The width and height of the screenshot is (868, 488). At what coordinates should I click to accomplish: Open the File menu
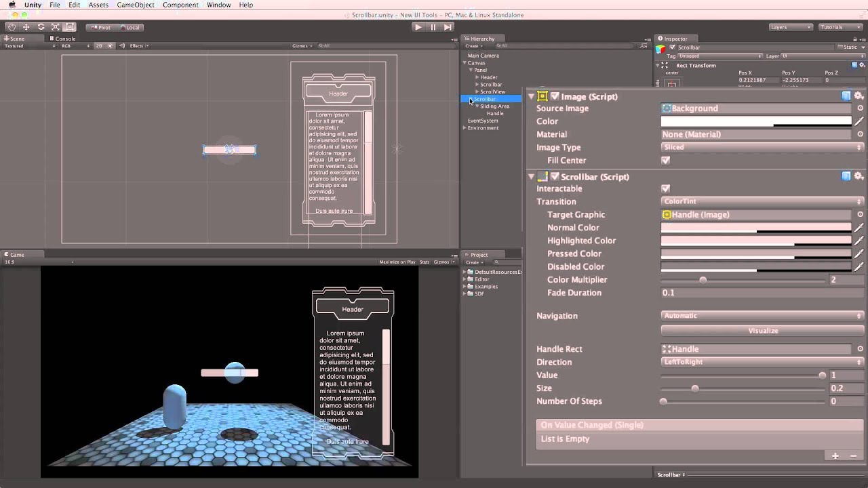[x=55, y=5]
